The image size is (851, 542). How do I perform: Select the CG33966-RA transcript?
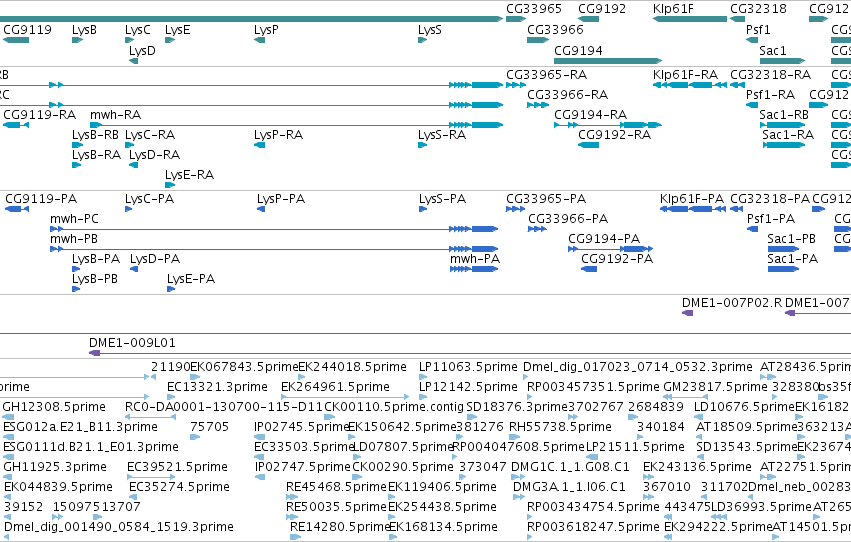point(537,105)
